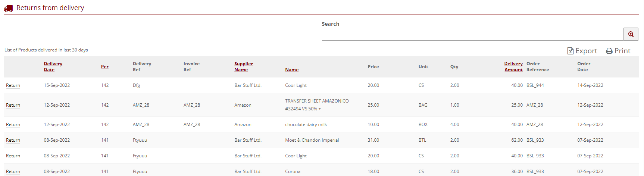Click the Print label text

(622, 51)
